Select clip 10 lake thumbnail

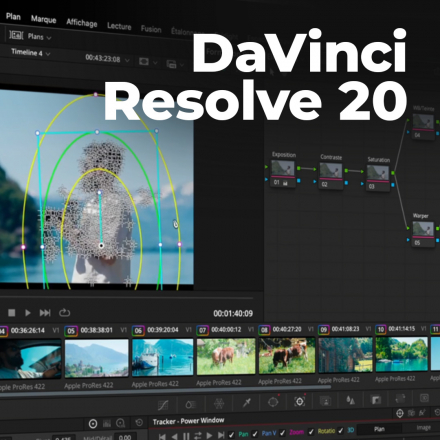[402, 354]
